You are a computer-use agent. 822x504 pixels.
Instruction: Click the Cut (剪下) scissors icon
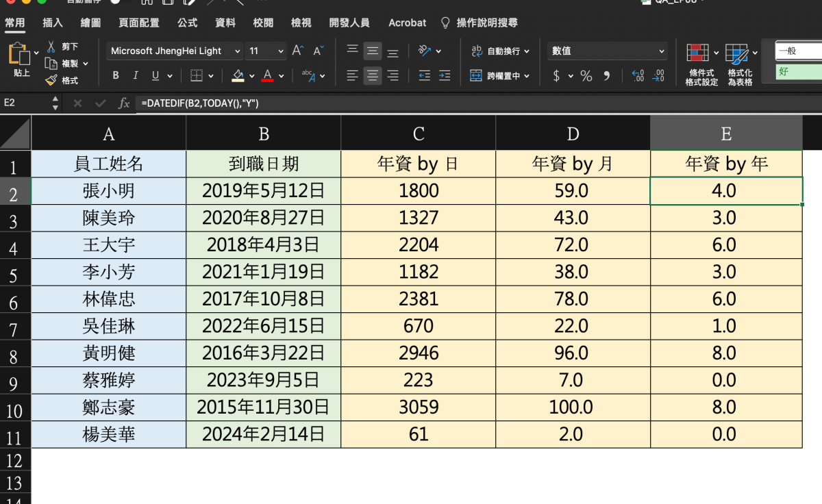pos(51,47)
